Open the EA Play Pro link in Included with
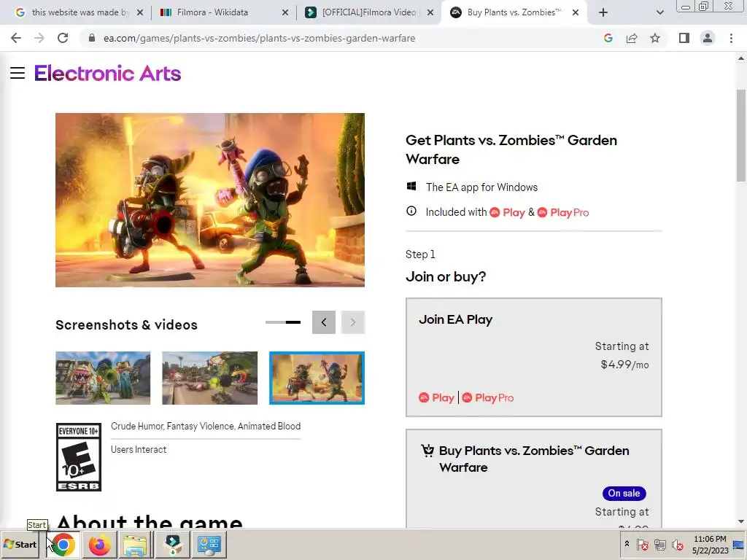 click(563, 212)
